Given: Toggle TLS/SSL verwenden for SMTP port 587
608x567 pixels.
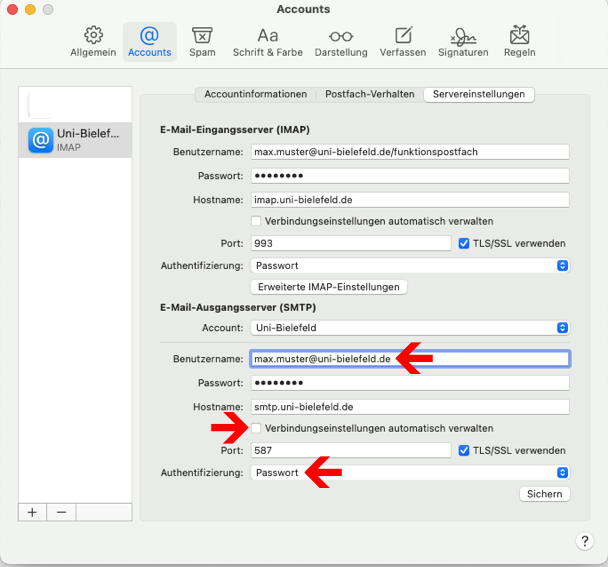Looking at the screenshot, I should [x=464, y=451].
